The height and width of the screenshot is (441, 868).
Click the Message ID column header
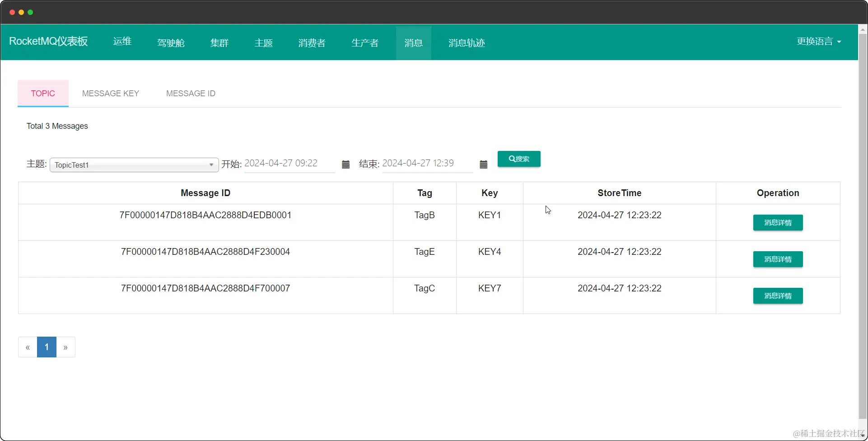point(205,193)
